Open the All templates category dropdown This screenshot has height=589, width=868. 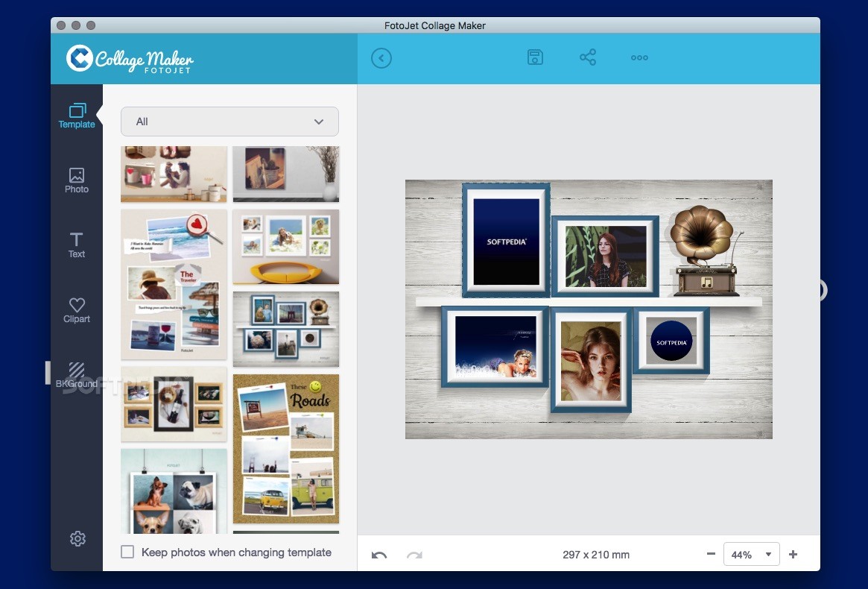pyautogui.click(x=229, y=122)
